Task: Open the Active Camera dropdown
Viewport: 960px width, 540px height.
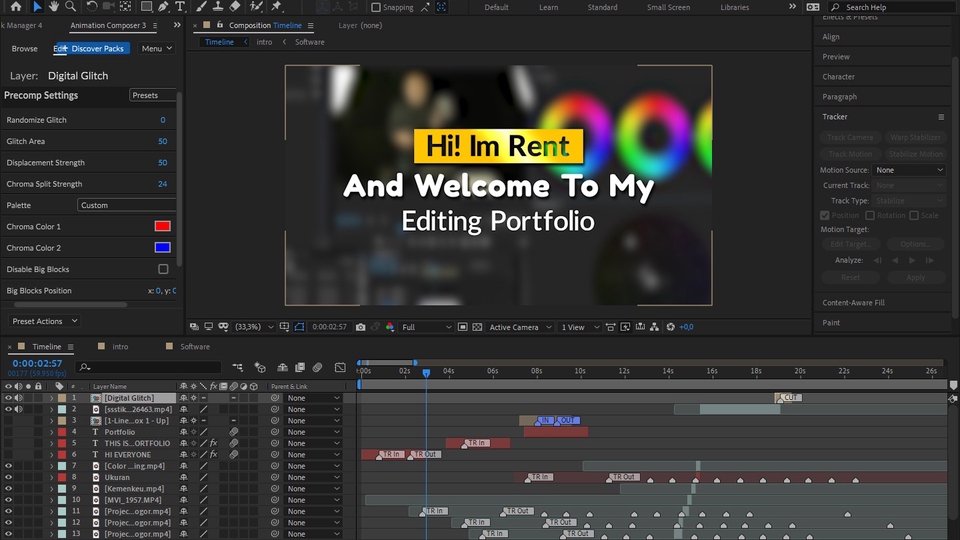Action: click(520, 327)
